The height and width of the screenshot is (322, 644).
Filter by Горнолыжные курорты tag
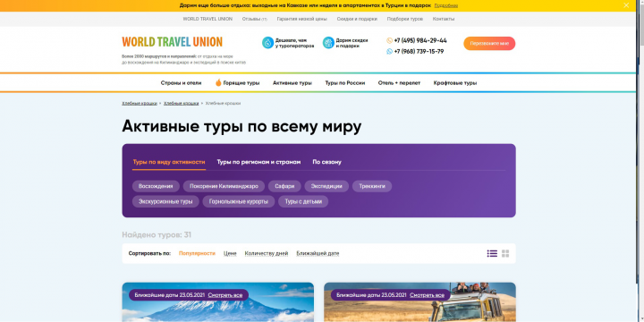click(239, 201)
